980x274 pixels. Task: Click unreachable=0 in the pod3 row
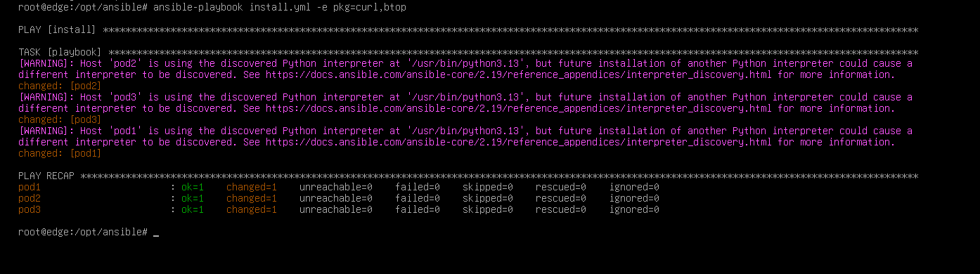336,209
